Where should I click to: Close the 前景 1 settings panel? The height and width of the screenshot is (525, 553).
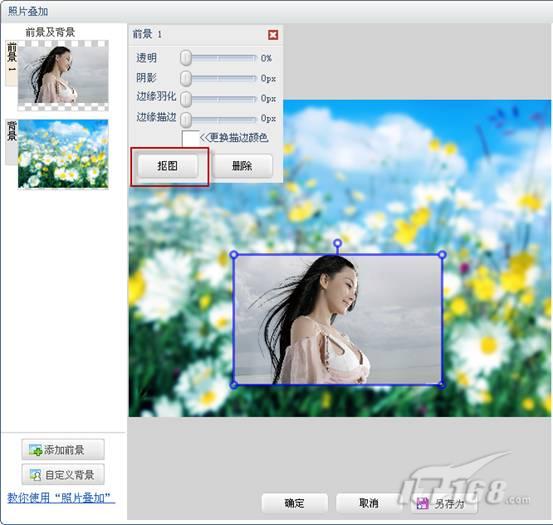273,35
